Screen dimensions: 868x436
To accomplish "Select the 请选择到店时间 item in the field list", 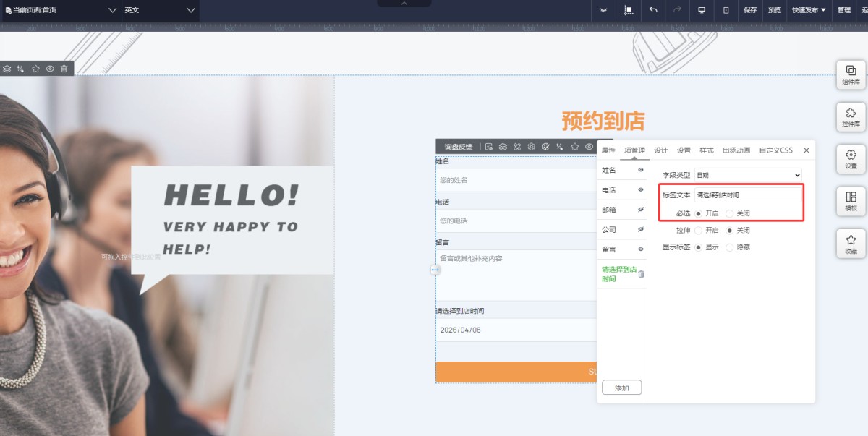I will [618, 274].
